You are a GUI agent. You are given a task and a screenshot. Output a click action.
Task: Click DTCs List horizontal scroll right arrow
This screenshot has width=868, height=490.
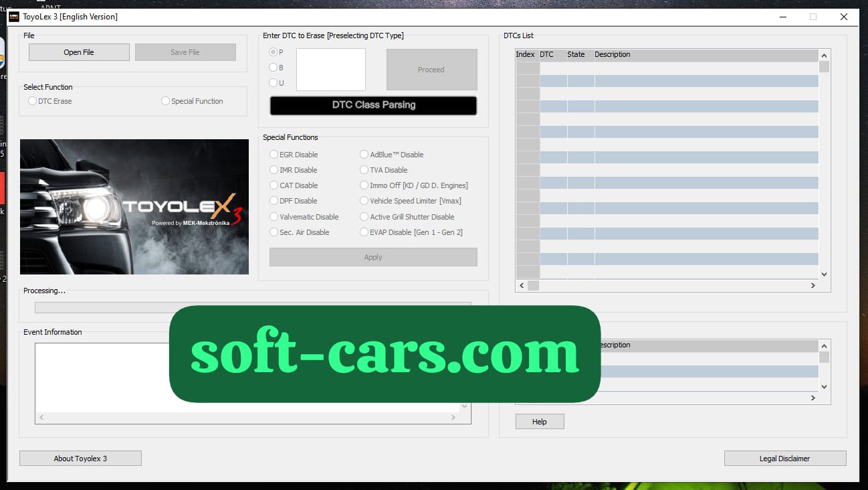(x=813, y=285)
